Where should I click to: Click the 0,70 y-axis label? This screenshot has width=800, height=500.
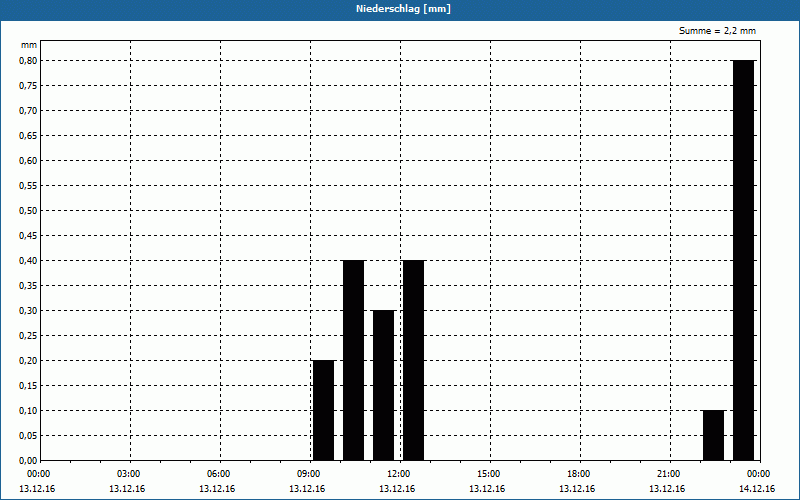(x=28, y=111)
